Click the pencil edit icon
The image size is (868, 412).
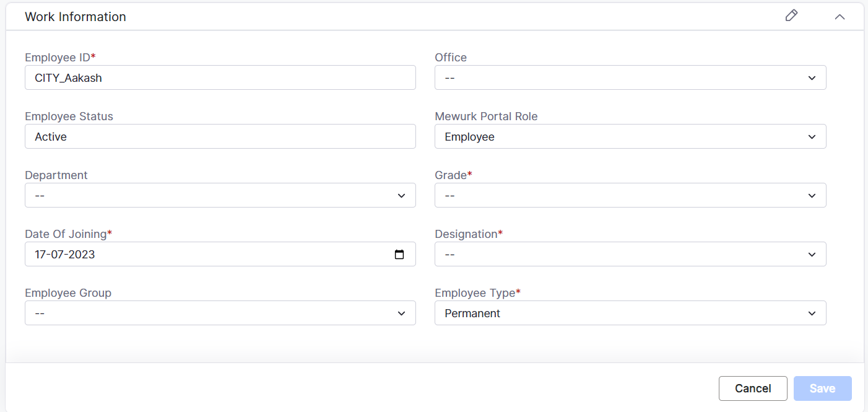click(791, 16)
